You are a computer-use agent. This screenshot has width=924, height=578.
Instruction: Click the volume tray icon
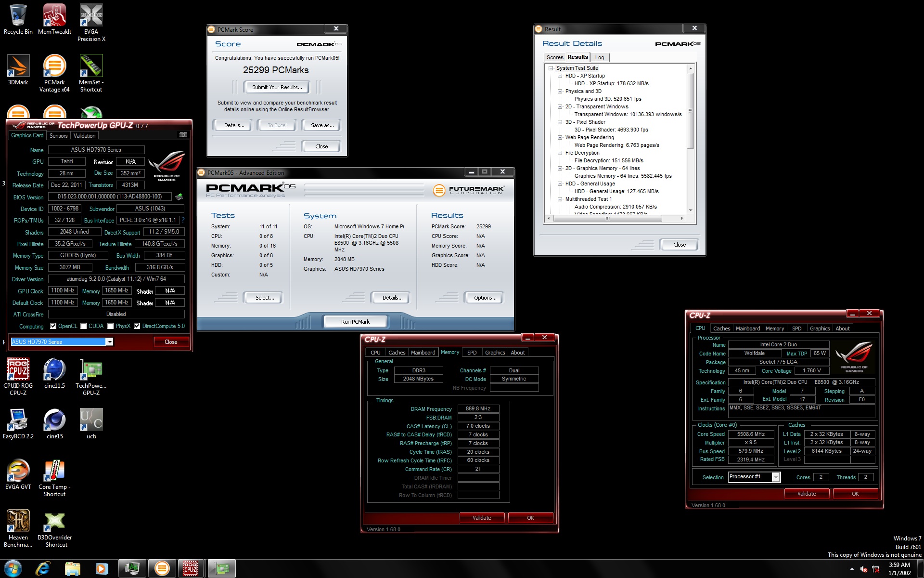click(864, 569)
